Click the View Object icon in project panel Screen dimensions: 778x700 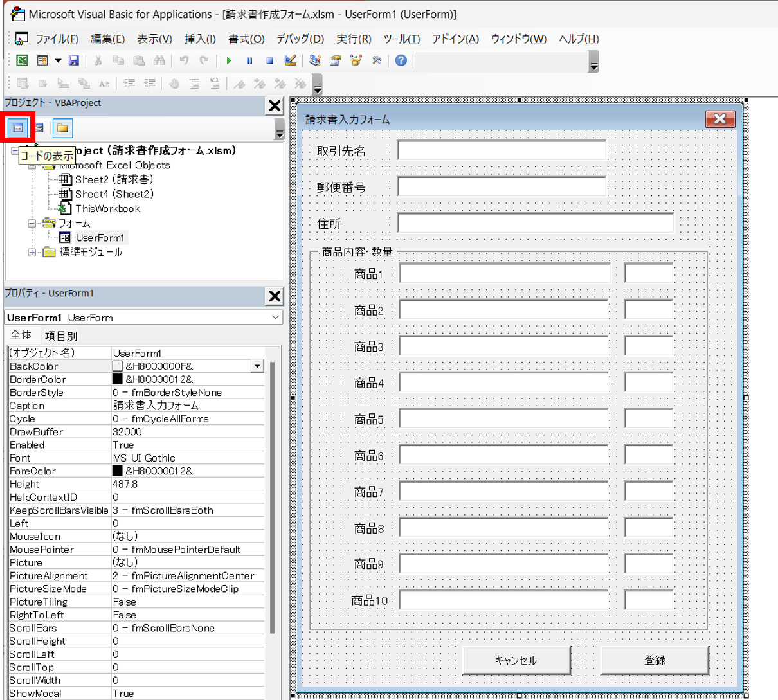pos(39,128)
